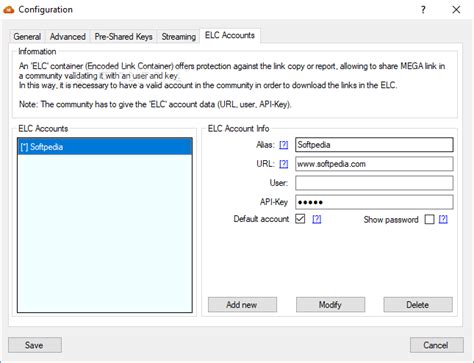Save the configuration
This screenshot has width=474, height=363.
35,345
